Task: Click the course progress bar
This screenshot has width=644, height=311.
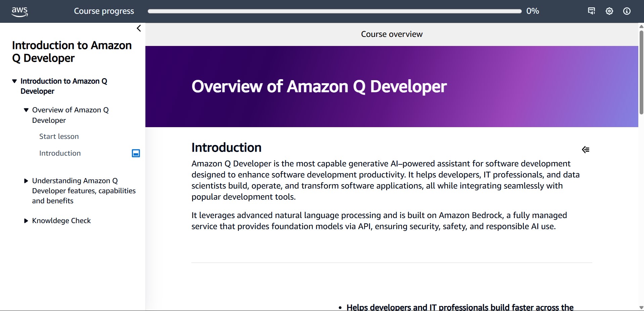Action: [x=334, y=11]
